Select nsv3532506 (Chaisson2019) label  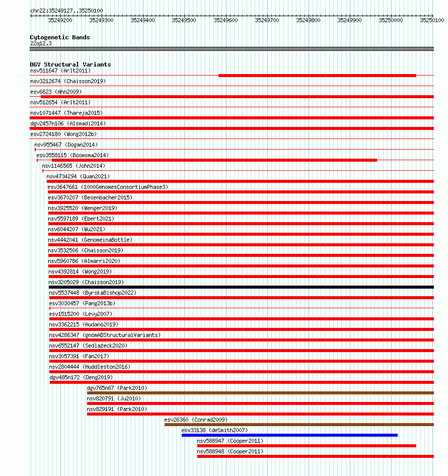point(86,251)
